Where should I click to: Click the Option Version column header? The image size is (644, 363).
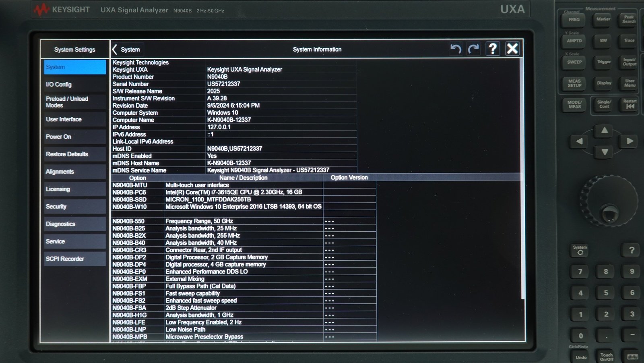[349, 177]
